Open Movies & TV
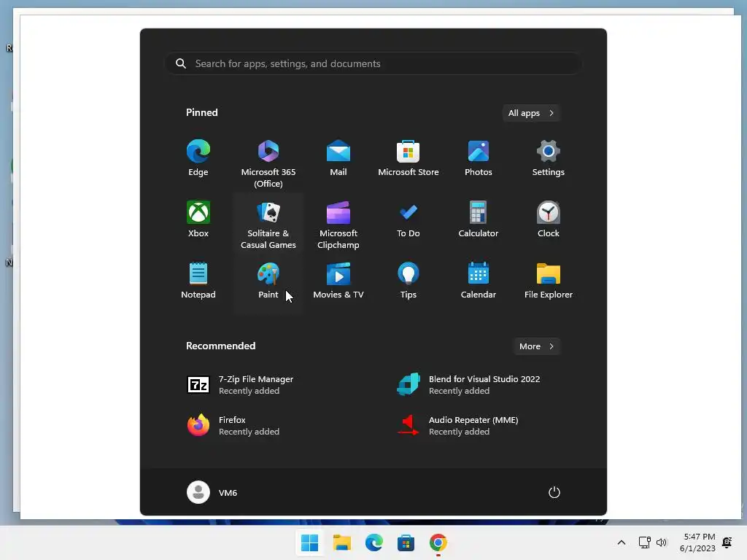The width and height of the screenshot is (747, 560). coord(338,281)
